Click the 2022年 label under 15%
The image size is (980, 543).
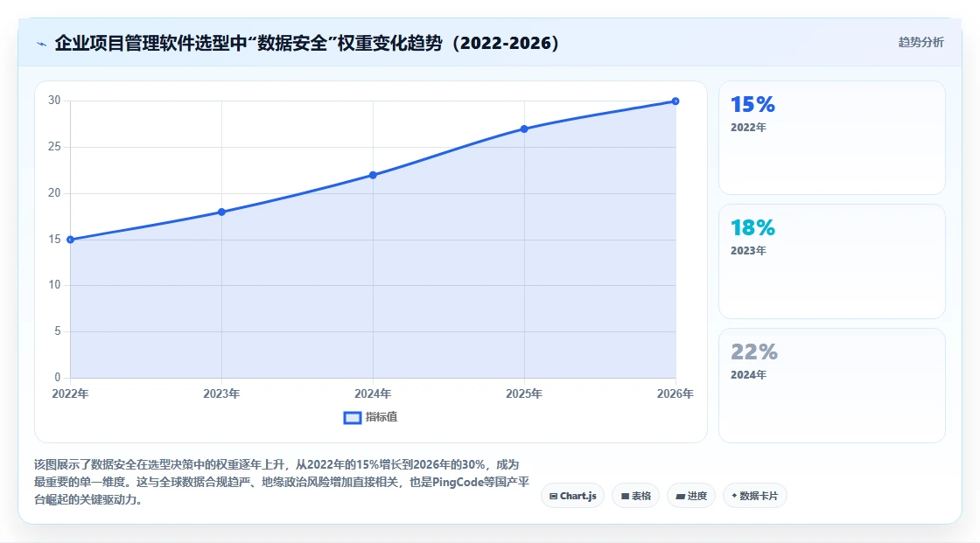point(748,128)
